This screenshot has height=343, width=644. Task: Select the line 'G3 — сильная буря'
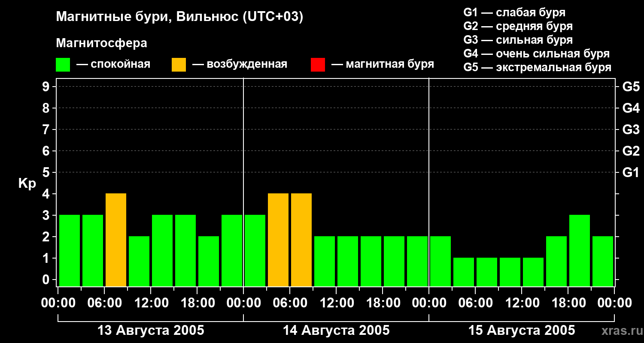click(518, 40)
